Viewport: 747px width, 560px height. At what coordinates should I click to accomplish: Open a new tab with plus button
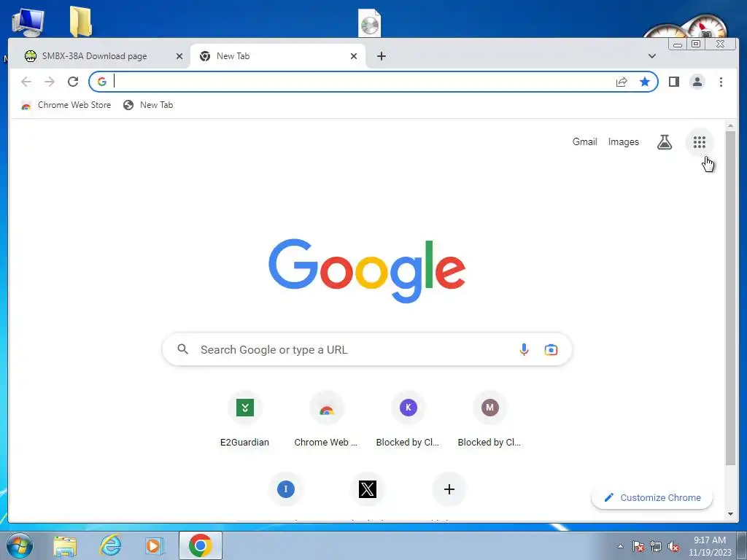click(381, 56)
